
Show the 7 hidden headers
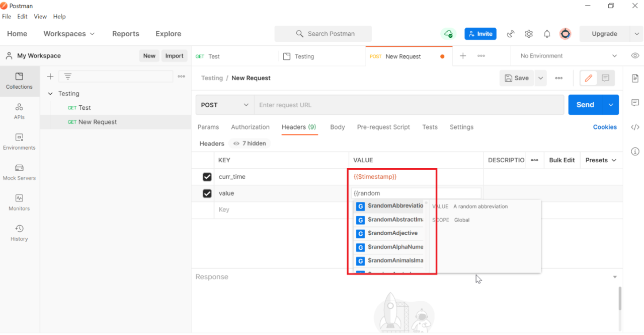(x=249, y=144)
